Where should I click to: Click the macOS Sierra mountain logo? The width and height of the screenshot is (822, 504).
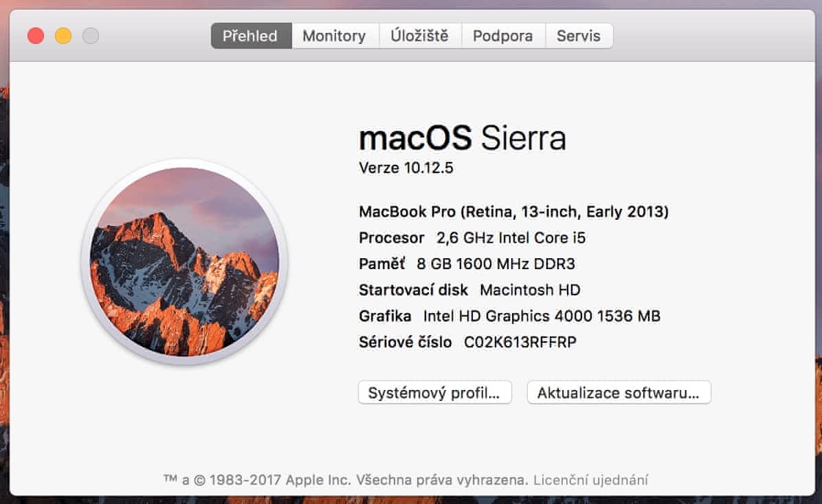[184, 262]
